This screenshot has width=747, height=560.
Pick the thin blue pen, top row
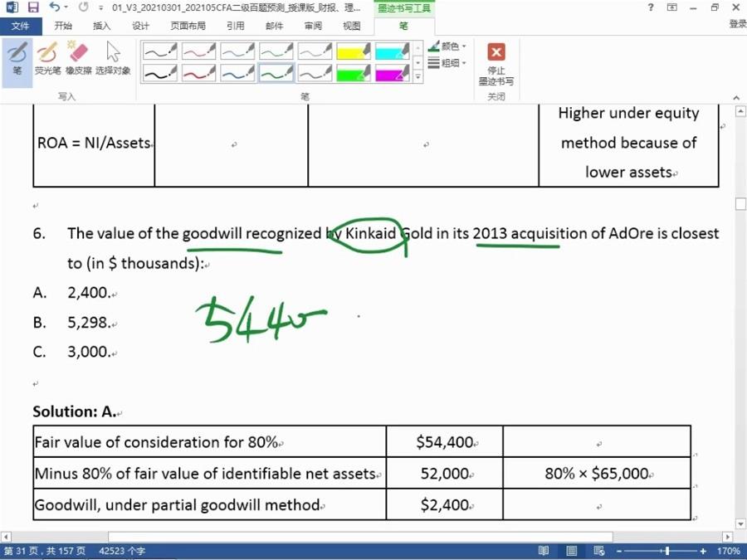point(237,51)
